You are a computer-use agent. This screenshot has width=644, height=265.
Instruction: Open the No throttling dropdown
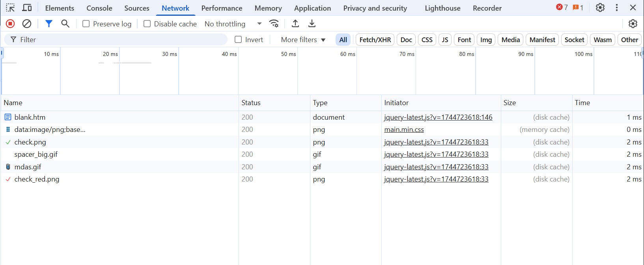[x=233, y=24]
